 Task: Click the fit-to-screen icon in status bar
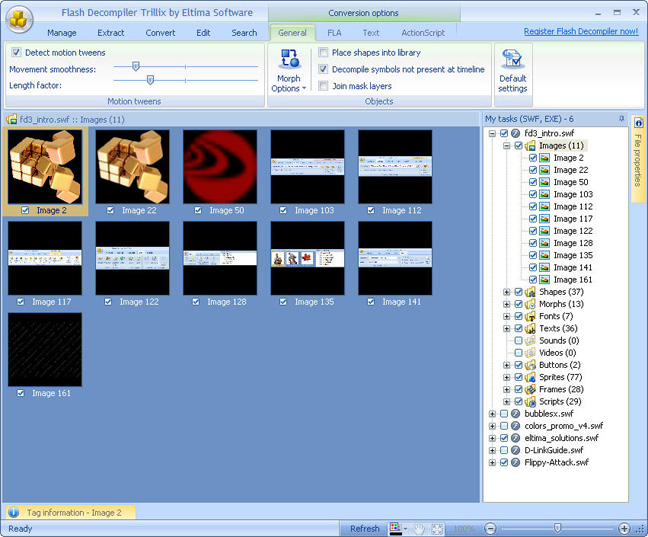(437, 528)
